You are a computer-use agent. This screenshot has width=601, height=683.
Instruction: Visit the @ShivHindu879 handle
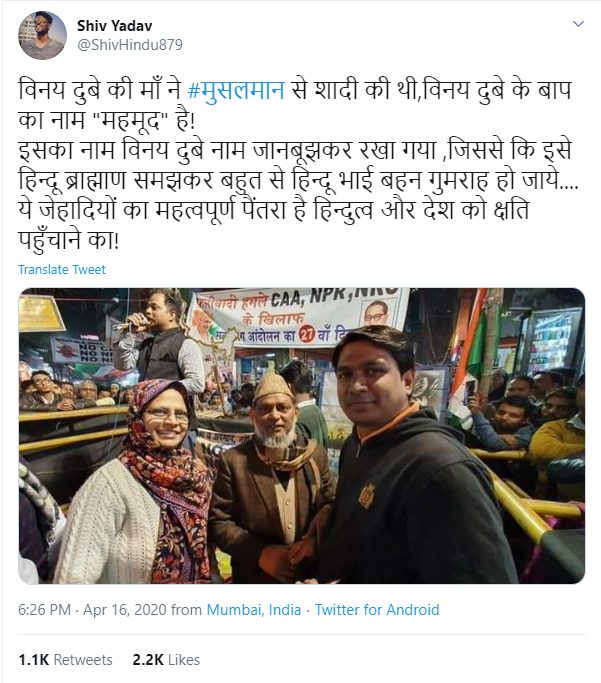130,45
